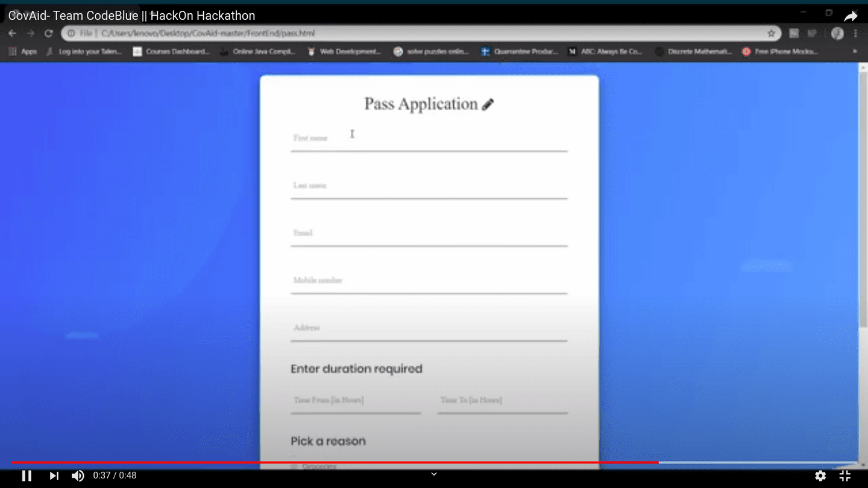Exit full screen mode
The image size is (868, 488).
tap(845, 476)
